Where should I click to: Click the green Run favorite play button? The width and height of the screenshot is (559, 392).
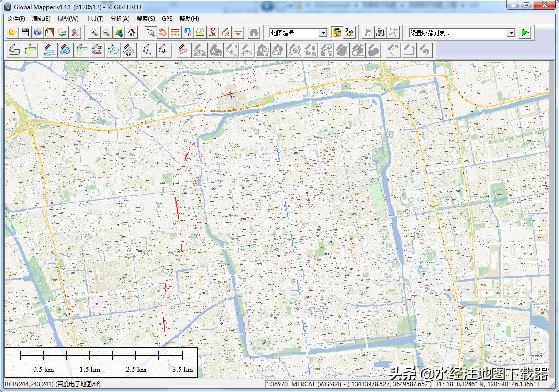click(525, 33)
